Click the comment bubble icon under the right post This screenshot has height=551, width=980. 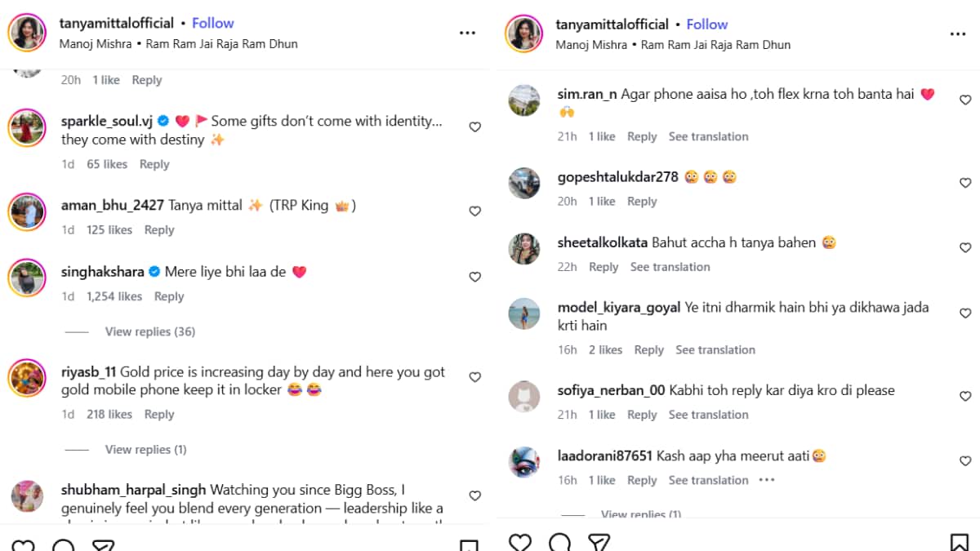coord(559,543)
